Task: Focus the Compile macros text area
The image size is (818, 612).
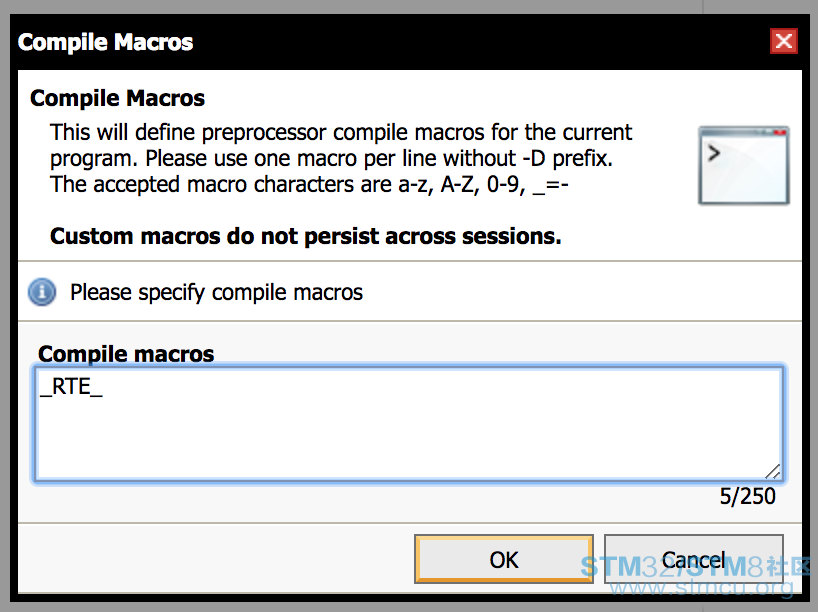Action: click(410, 424)
